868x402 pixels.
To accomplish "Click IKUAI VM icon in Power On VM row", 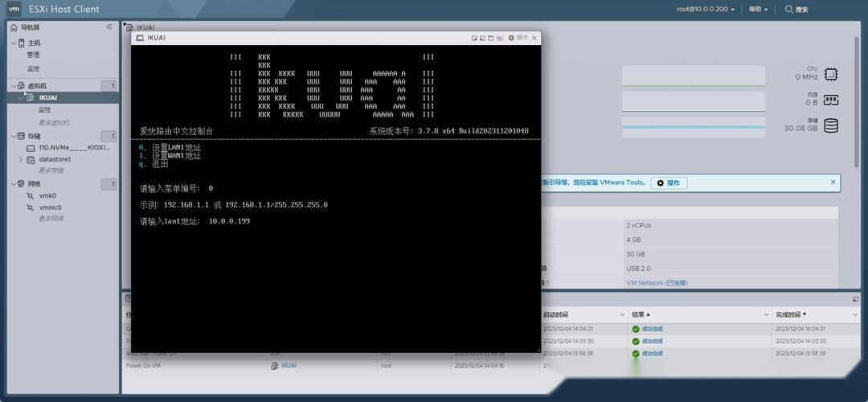I will point(275,366).
